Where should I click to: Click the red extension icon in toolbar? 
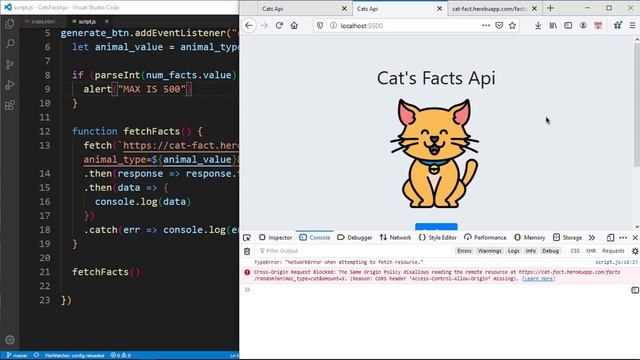coord(598,25)
